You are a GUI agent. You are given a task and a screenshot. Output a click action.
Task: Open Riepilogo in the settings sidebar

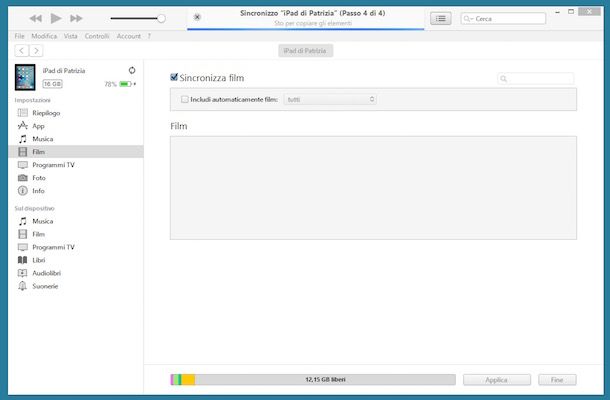(x=76, y=113)
